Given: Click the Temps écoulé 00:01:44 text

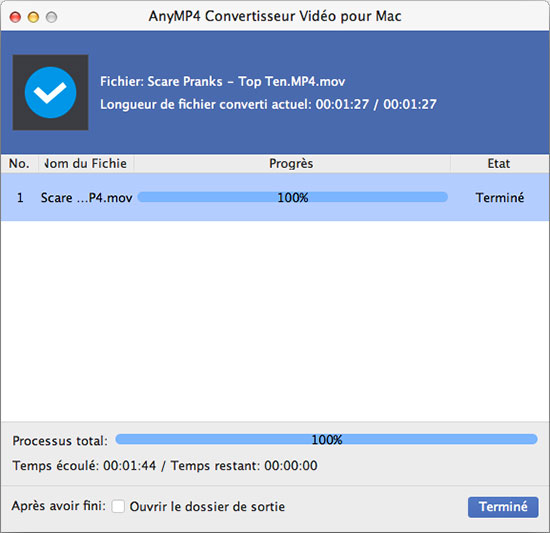Looking at the screenshot, I should pyautogui.click(x=84, y=466).
